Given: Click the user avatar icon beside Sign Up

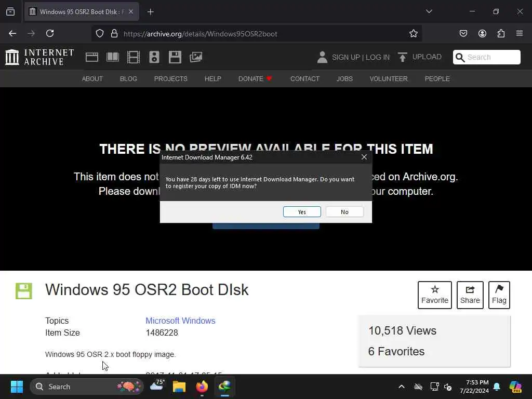Looking at the screenshot, I should coord(322,57).
